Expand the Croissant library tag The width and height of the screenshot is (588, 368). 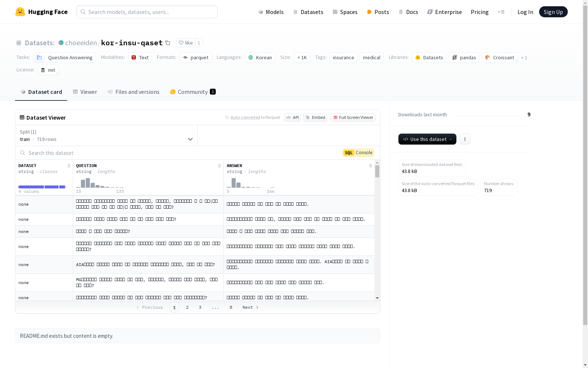[500, 57]
